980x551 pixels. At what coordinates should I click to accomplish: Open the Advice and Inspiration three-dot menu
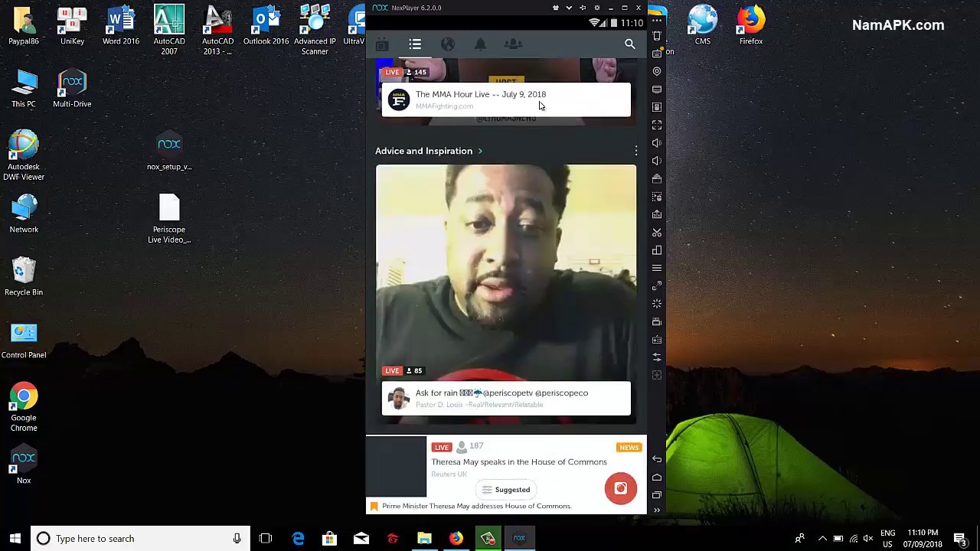tap(635, 151)
